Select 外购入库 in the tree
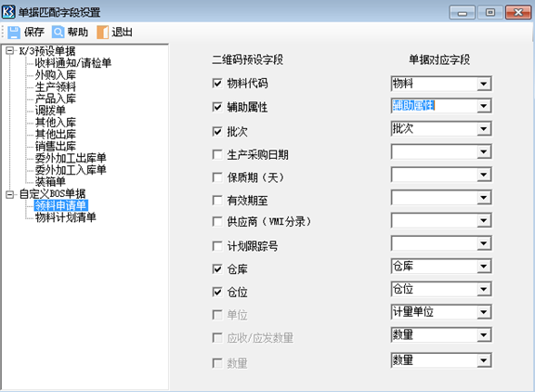This screenshot has width=535, height=392. [56, 74]
